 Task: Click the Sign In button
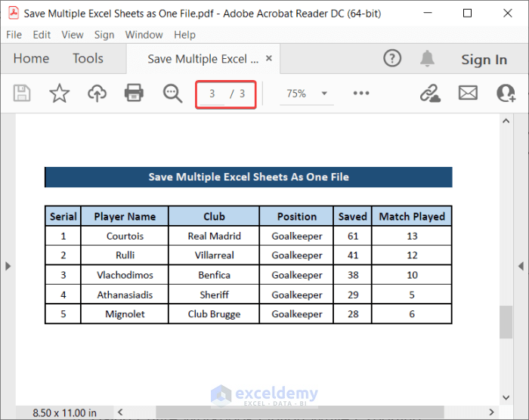[484, 60]
